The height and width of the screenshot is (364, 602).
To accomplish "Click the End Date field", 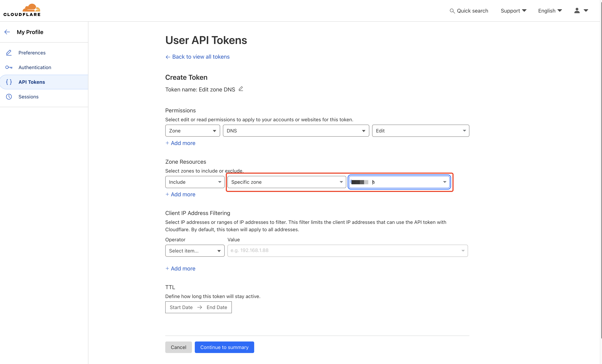I will (217, 307).
